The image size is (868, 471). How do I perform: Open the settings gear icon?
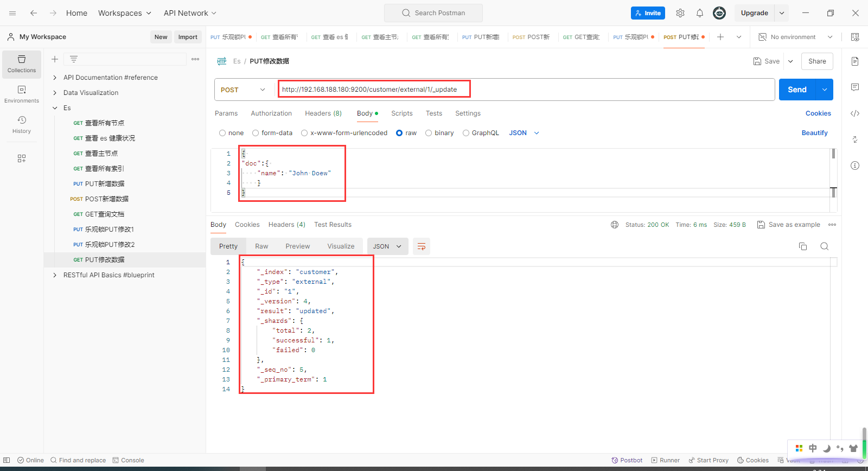click(680, 13)
